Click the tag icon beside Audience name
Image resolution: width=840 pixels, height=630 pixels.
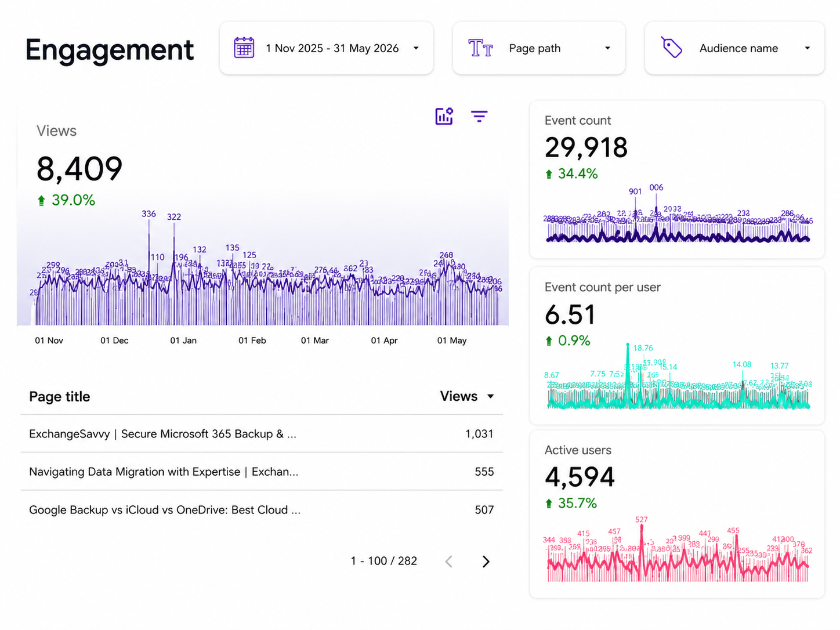672,48
